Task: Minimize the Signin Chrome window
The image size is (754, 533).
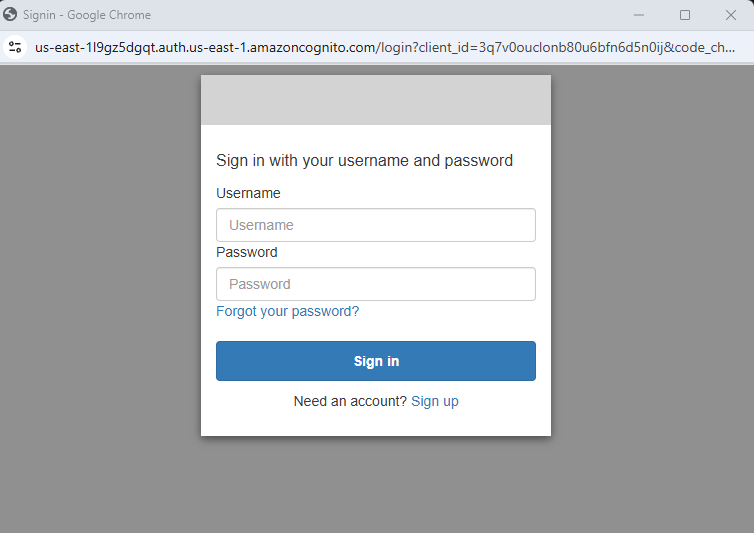Action: pos(639,15)
